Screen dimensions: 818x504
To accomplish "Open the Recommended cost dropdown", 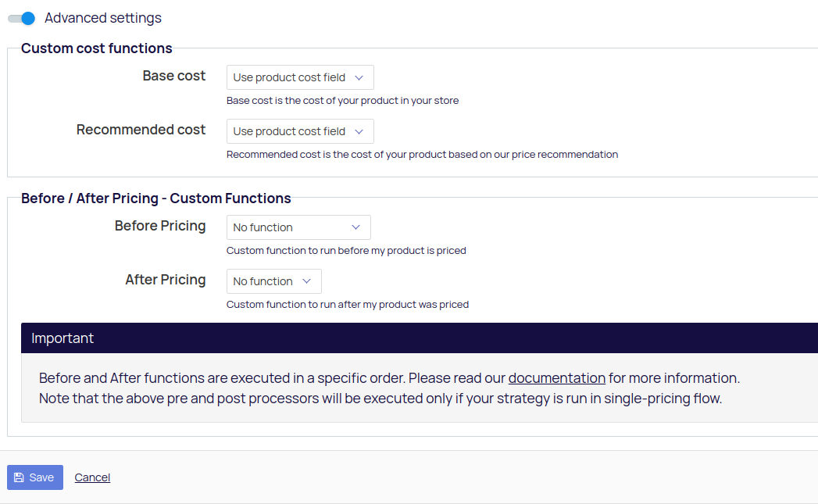I will 299,131.
